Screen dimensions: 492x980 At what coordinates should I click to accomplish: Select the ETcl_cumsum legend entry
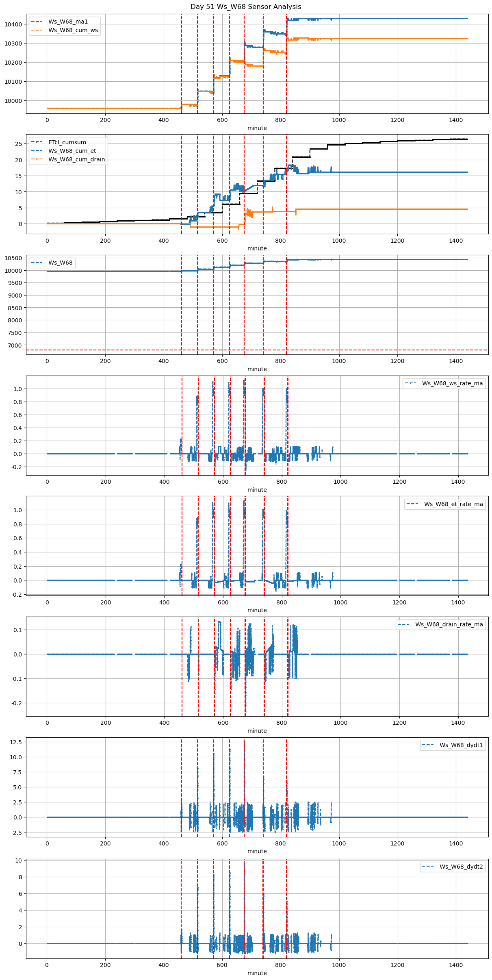point(67,142)
